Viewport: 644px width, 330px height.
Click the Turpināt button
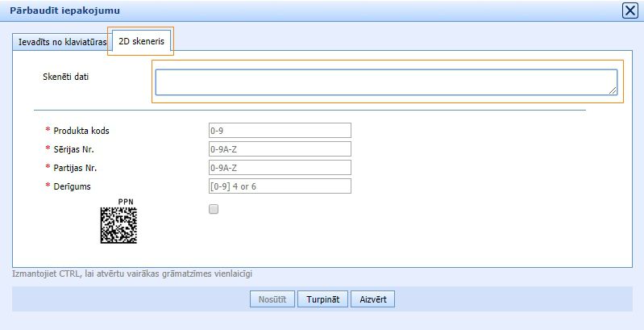[322, 299]
